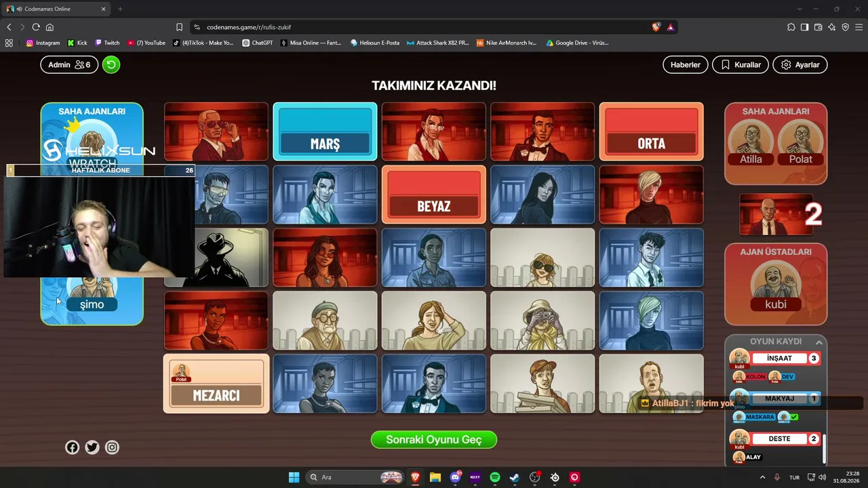
Task: Bookmark this page icon in address bar
Action: tap(179, 27)
